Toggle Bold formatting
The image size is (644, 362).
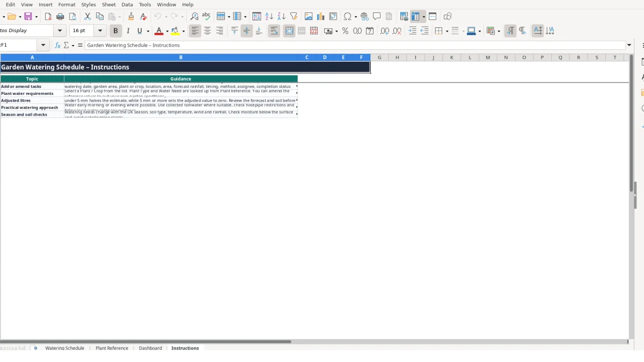coord(115,31)
